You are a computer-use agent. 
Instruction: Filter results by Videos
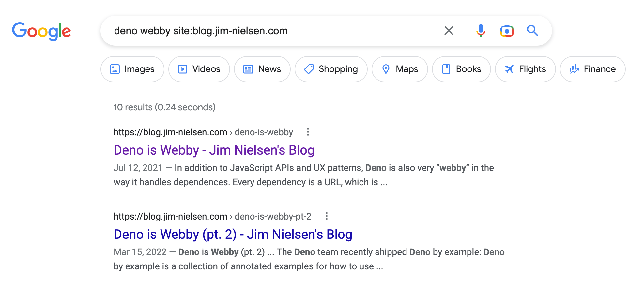point(199,69)
